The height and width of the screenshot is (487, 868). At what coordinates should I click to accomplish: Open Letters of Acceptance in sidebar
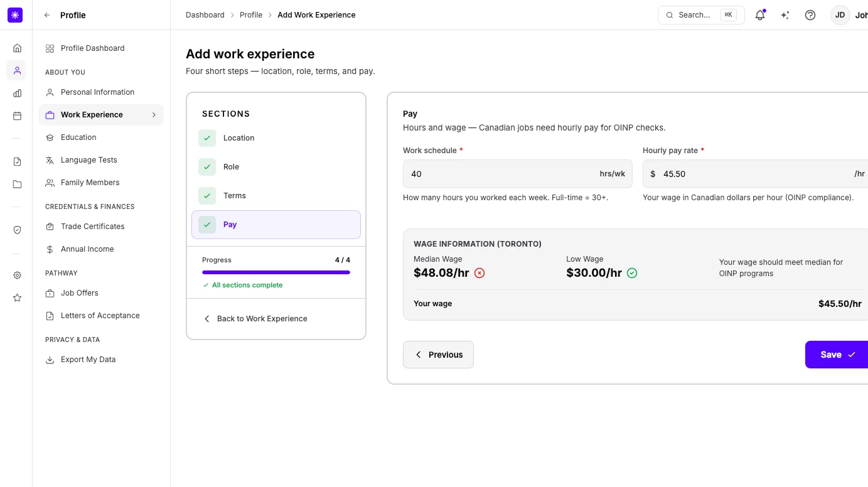[101, 316]
